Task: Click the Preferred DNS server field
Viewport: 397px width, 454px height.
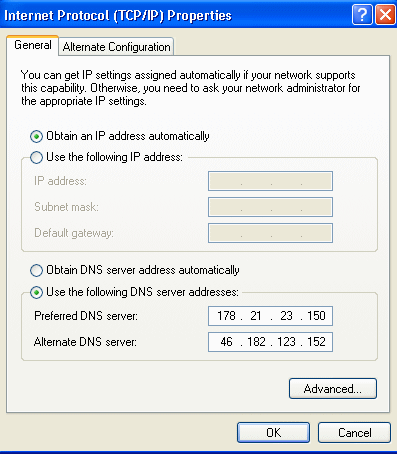Action: click(x=270, y=316)
